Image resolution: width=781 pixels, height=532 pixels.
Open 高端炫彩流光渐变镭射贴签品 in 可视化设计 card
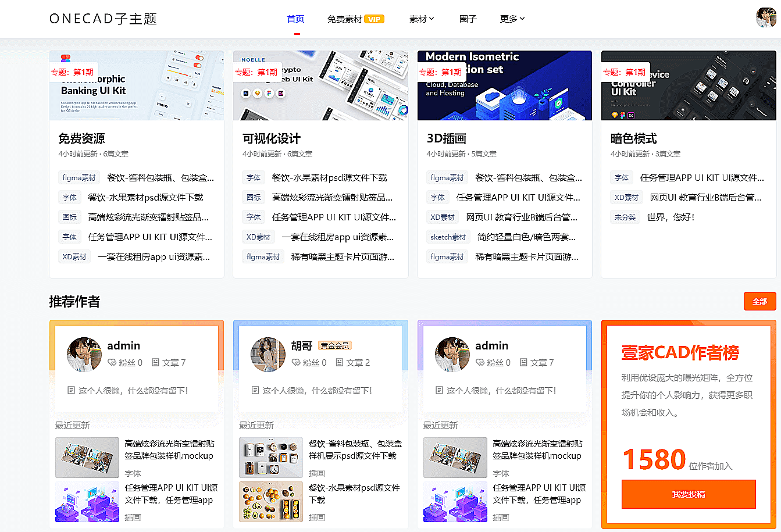(332, 198)
